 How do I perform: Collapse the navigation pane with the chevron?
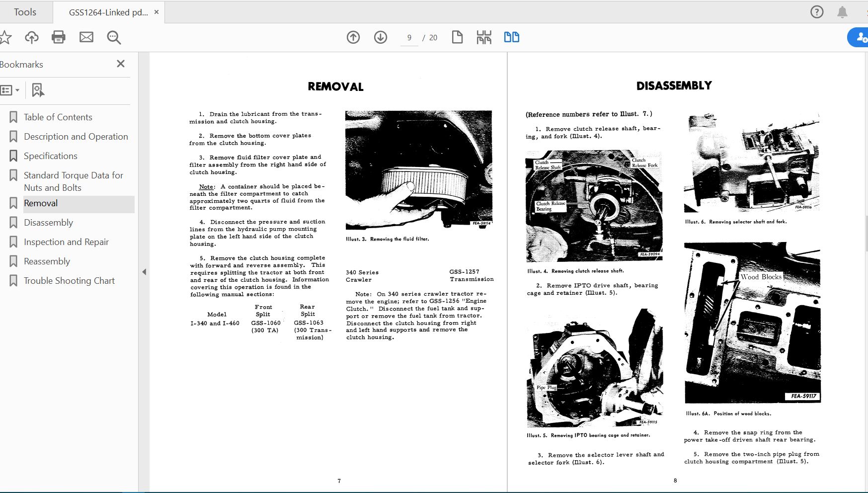pos(144,272)
